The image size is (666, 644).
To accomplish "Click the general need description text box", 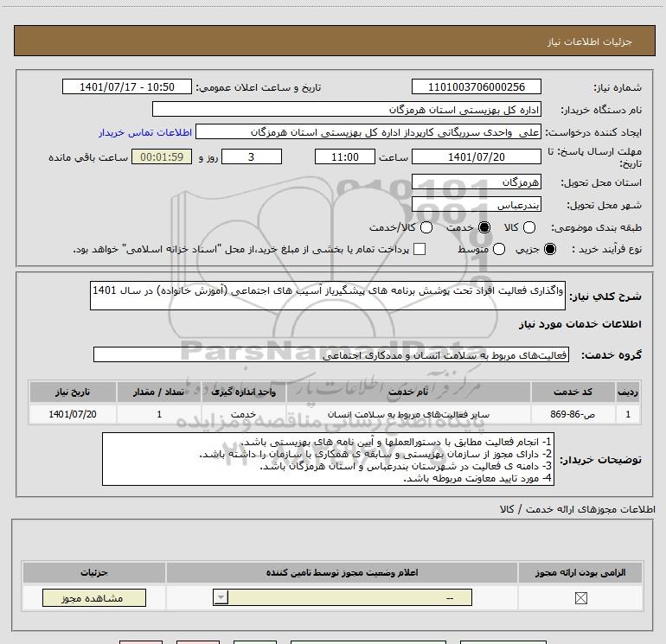I will click(x=328, y=296).
